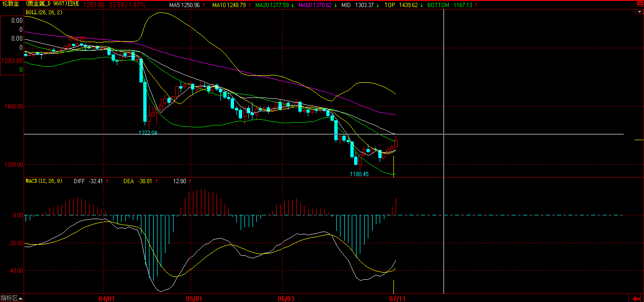Click the MA10 1248.79 value
The height and width of the screenshot is (302, 644).
coord(230,5)
